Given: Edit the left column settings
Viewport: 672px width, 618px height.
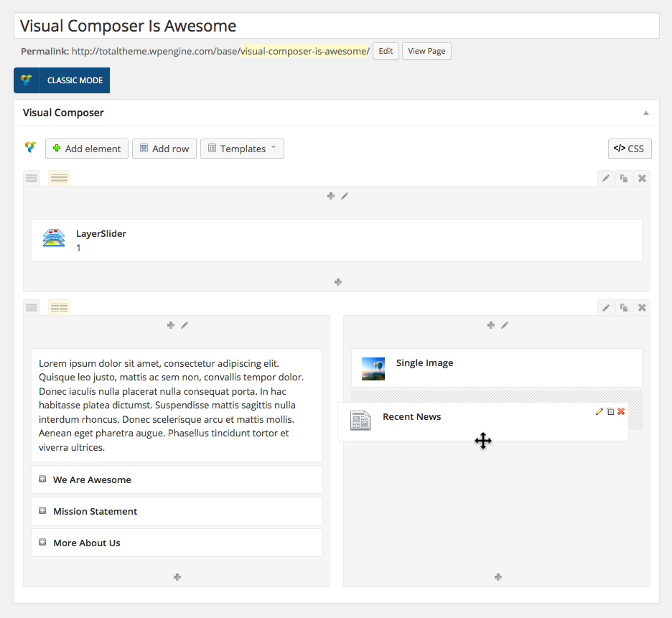Looking at the screenshot, I should pos(185,325).
